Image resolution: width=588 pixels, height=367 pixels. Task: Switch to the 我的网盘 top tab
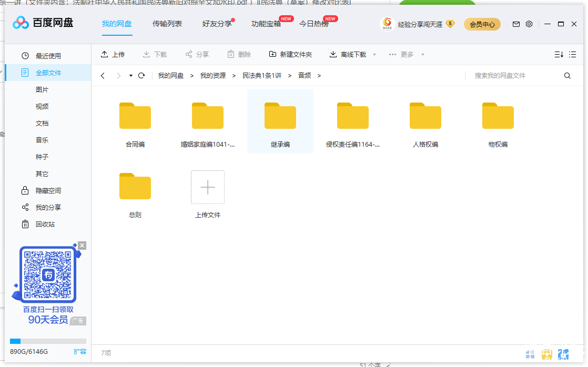[x=117, y=24]
